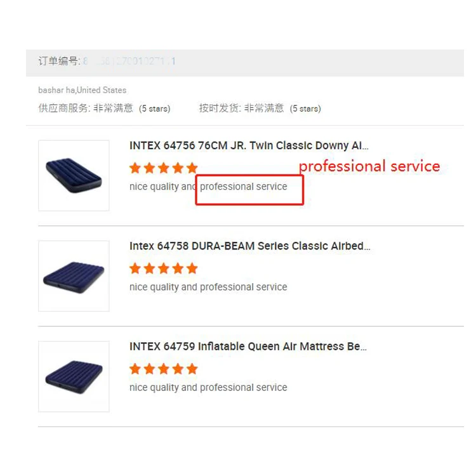Open the Intex 64758 DURA-BEAM airbed thumbnail
This screenshot has width=476, height=476.
coord(74,276)
